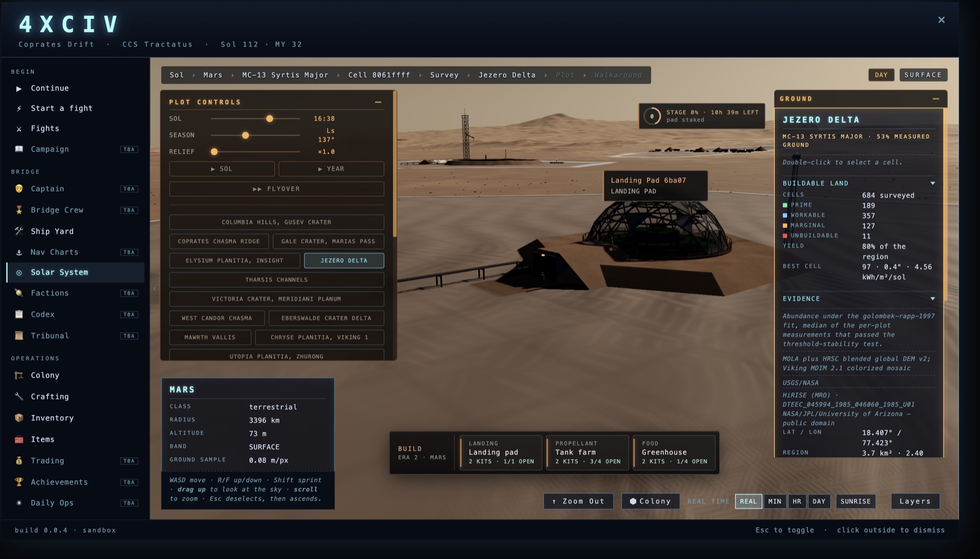
Task: Open the Layers panel
Action: click(915, 501)
